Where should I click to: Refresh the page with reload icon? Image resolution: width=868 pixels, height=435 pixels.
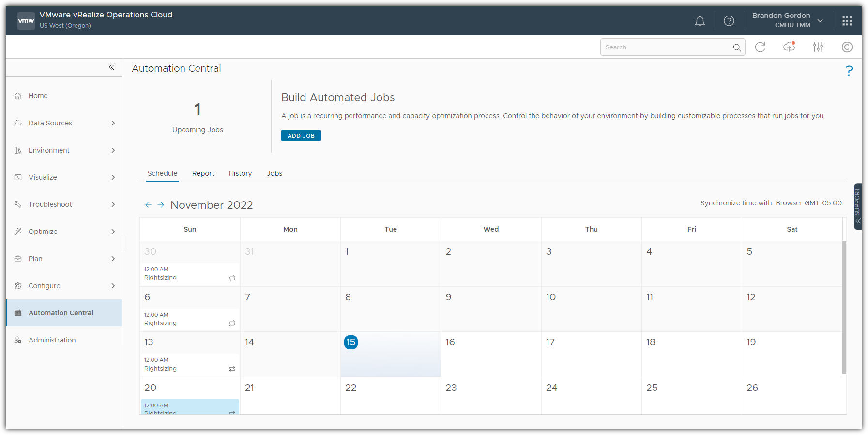760,47
